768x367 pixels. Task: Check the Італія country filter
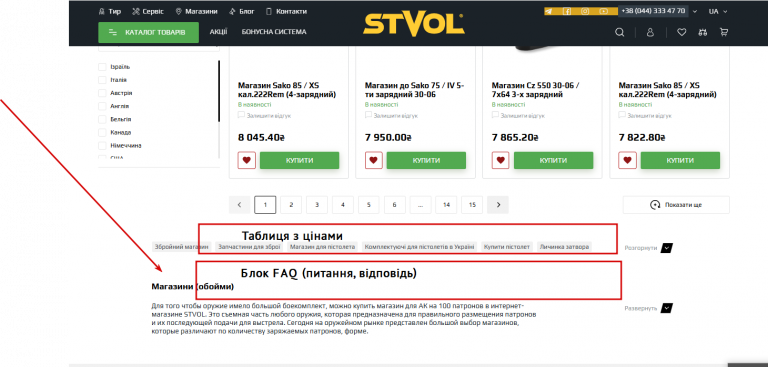point(102,80)
